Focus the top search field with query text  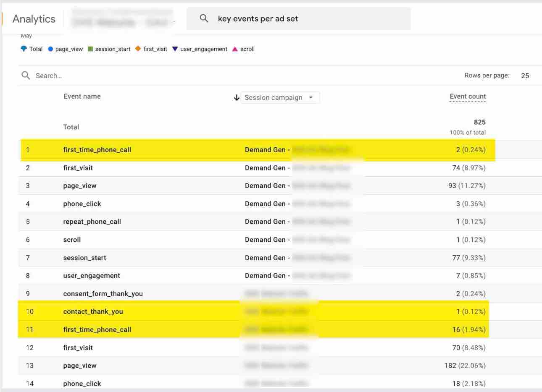tap(299, 18)
